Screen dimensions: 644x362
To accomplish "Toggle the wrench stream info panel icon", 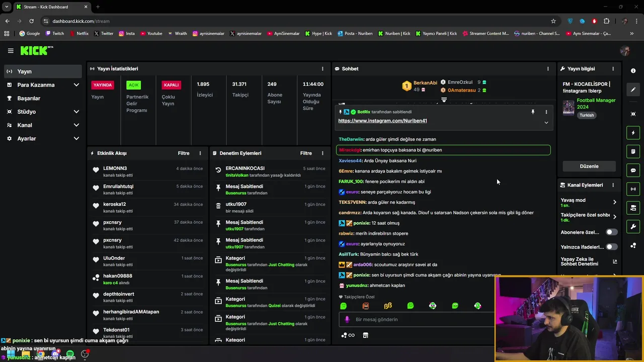I will pyautogui.click(x=633, y=227).
